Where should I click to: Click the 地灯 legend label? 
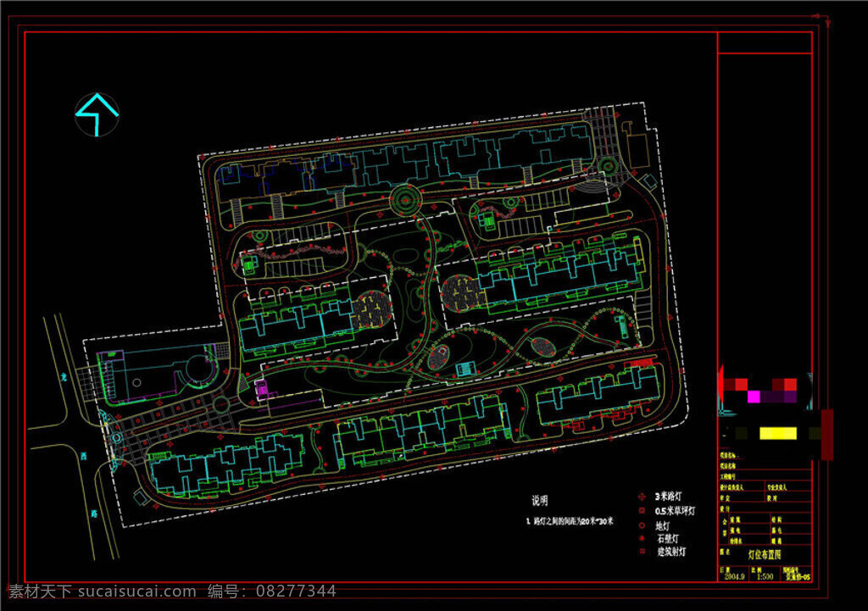pyautogui.click(x=662, y=525)
